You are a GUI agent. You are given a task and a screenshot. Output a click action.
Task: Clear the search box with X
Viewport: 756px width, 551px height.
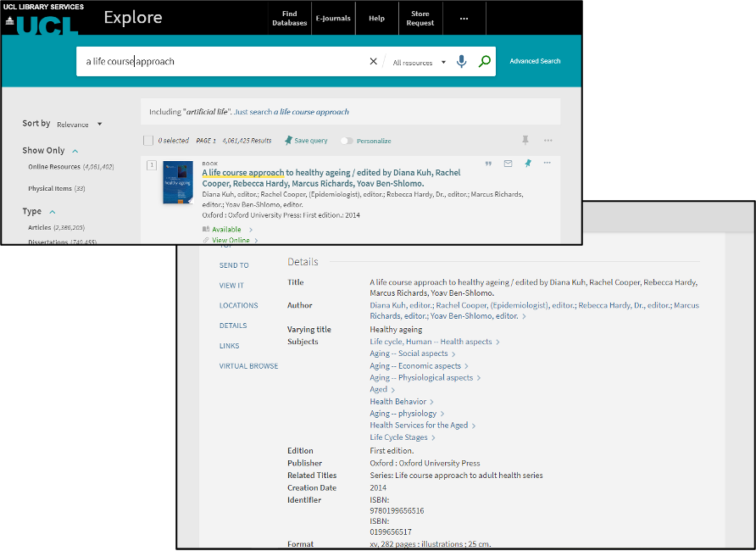(x=373, y=61)
